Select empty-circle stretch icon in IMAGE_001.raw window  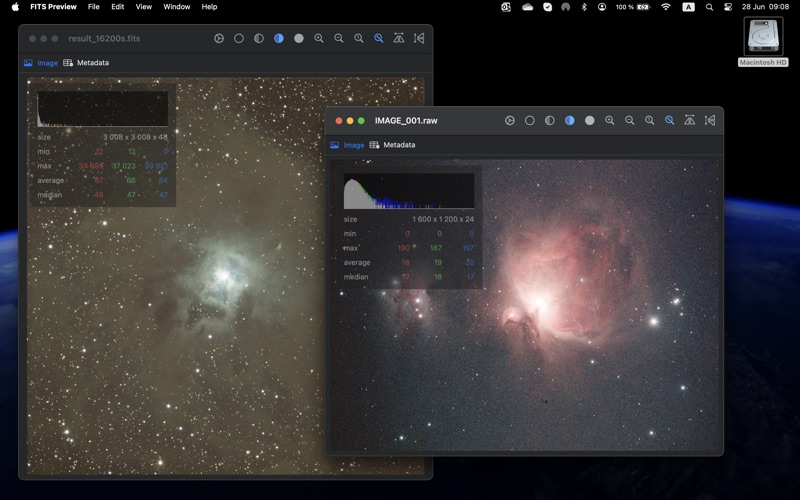coord(530,120)
